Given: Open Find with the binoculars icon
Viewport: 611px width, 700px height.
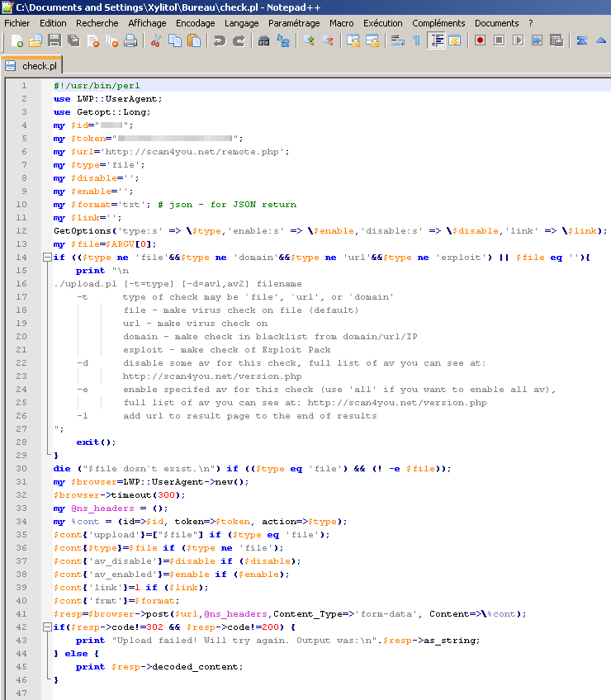Looking at the screenshot, I should tap(264, 41).
